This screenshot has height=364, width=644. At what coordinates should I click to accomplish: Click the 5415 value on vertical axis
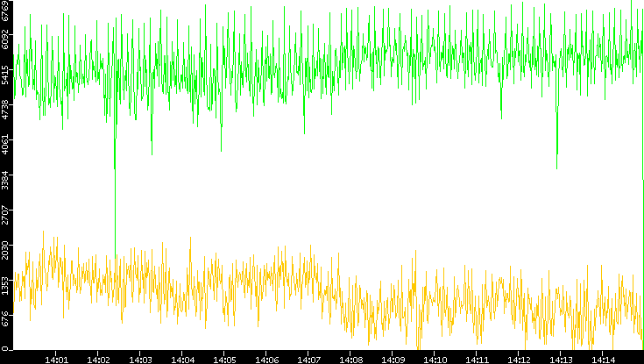(4, 76)
